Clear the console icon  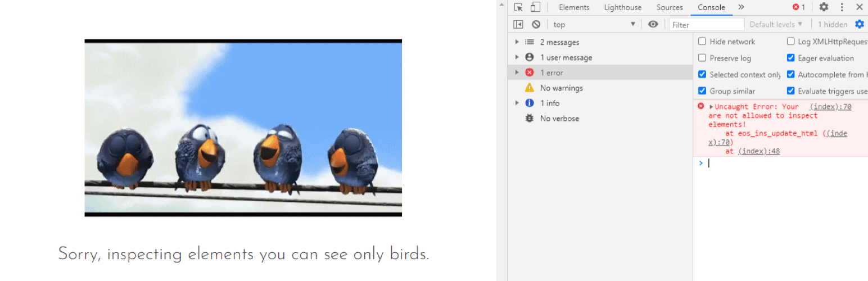[x=536, y=24]
